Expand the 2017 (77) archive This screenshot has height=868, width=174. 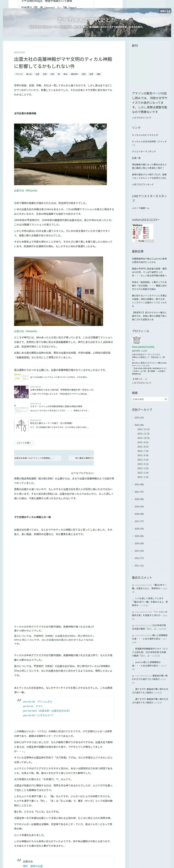point(139,521)
